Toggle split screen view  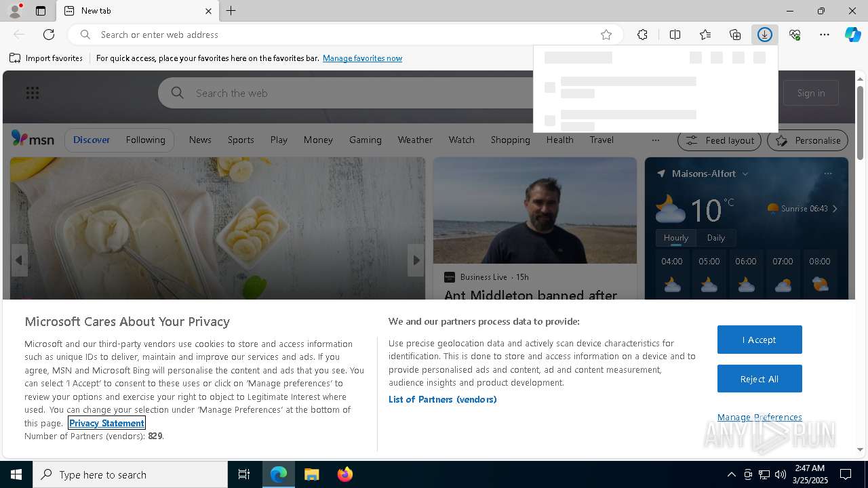(x=675, y=35)
